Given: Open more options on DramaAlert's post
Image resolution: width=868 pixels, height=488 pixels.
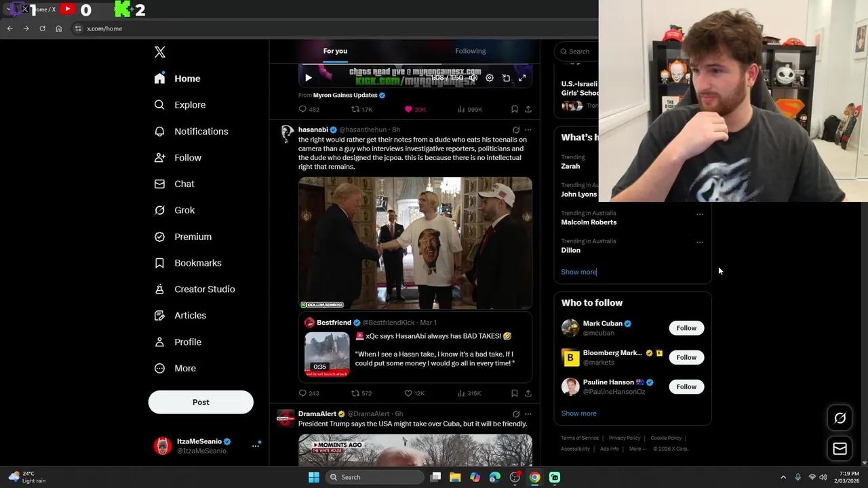Looking at the screenshot, I should coord(528,414).
